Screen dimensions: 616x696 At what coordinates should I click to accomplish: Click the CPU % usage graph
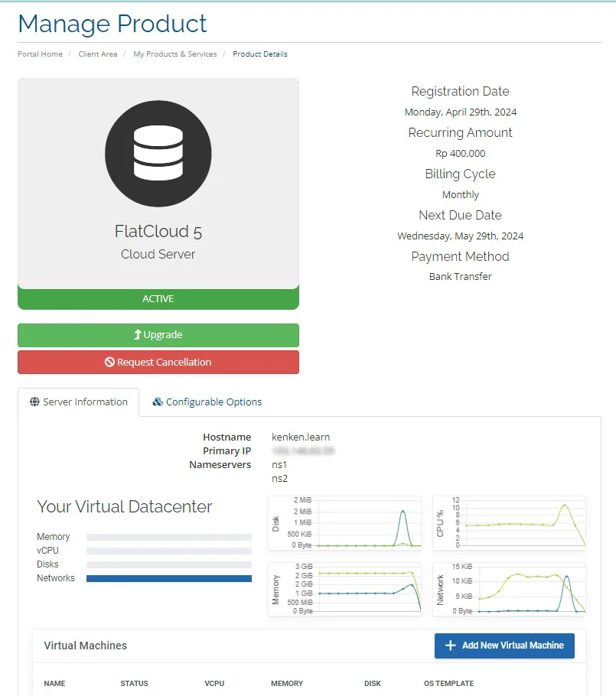(510, 523)
